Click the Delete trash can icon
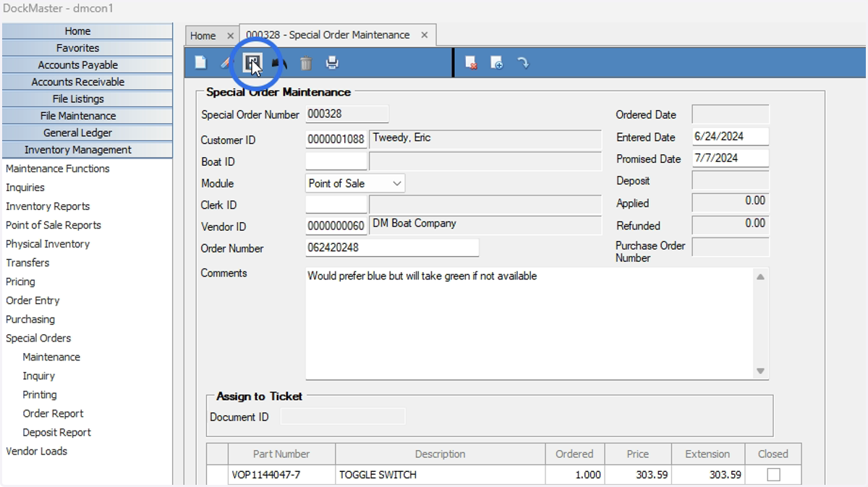The height and width of the screenshot is (487, 868). click(x=306, y=63)
